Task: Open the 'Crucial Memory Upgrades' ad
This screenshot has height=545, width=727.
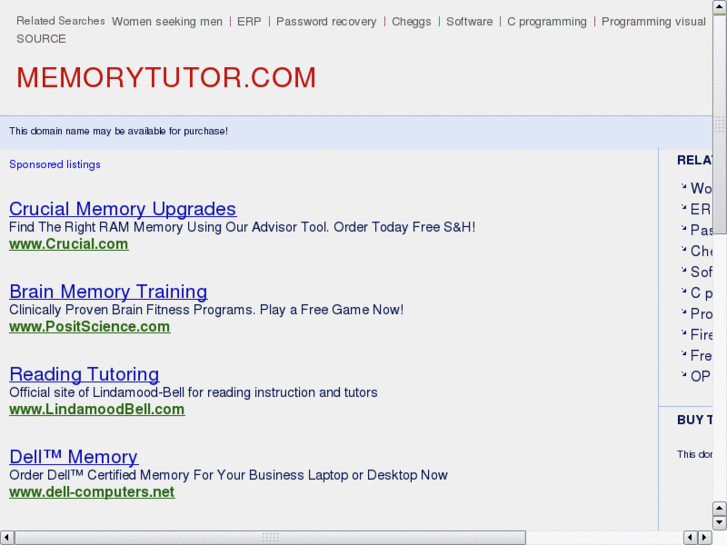Action: (122, 209)
